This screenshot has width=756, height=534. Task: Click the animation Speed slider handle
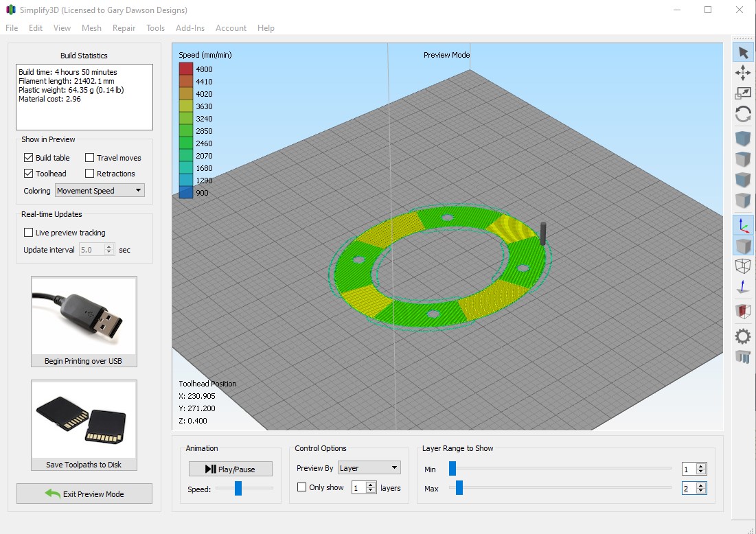pyautogui.click(x=238, y=488)
